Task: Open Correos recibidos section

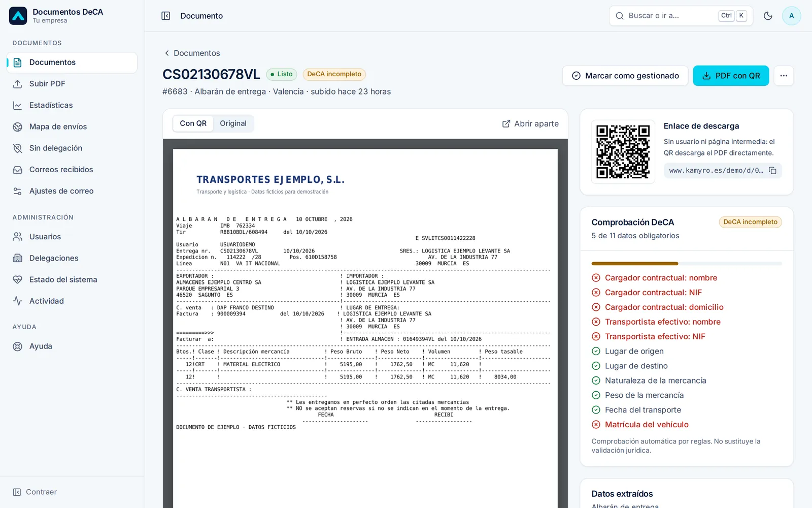Action: [x=72, y=170]
